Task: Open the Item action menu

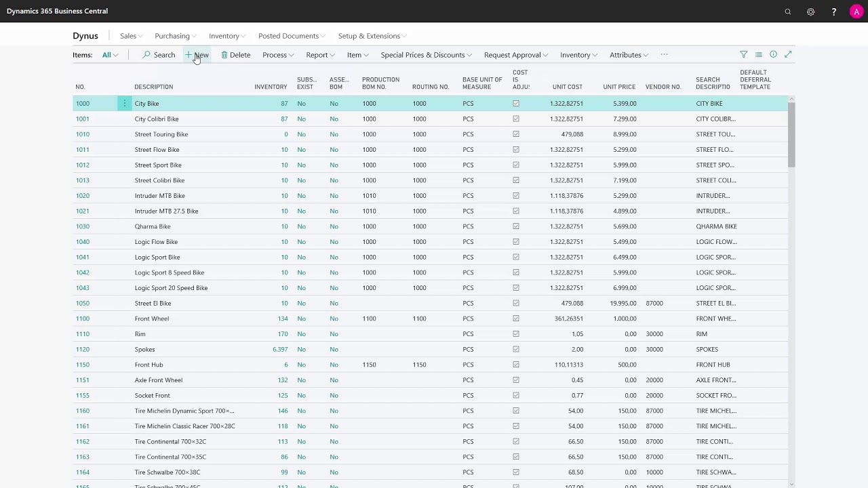Action: point(357,55)
